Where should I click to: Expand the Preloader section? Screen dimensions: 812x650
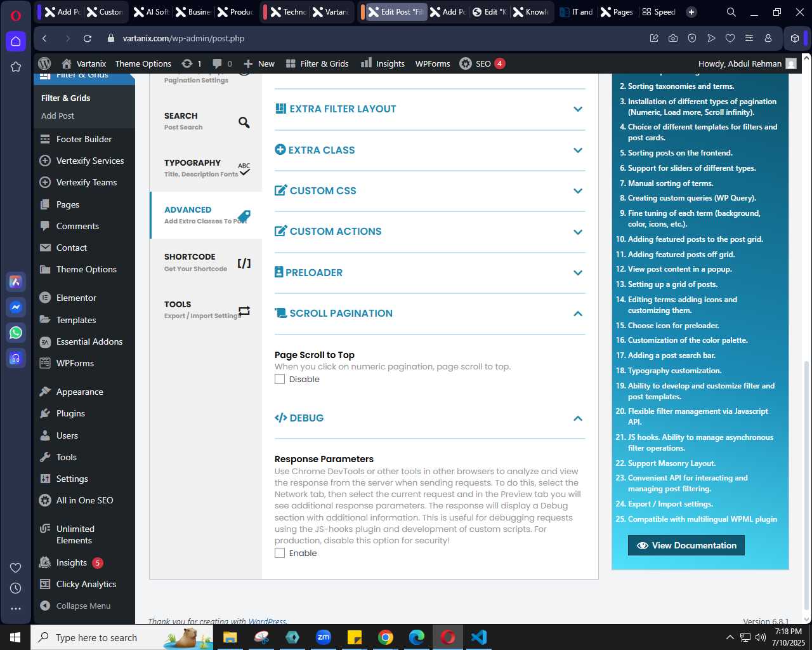coord(429,273)
